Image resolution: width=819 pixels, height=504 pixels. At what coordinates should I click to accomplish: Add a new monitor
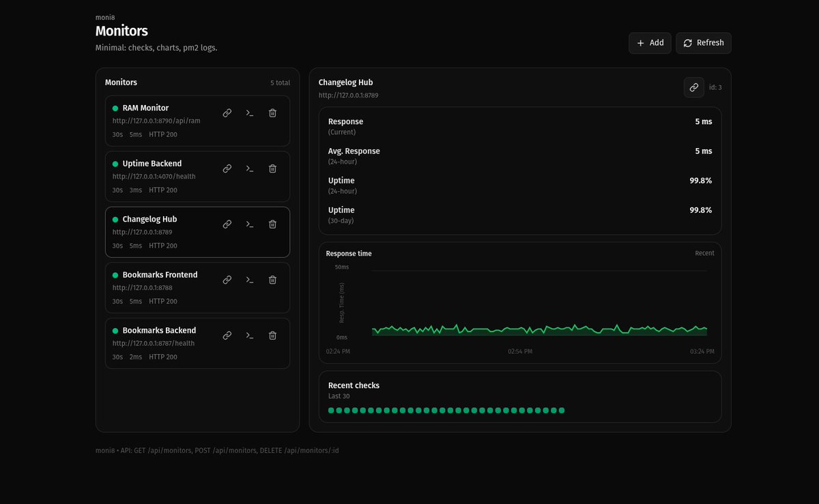[x=650, y=43]
